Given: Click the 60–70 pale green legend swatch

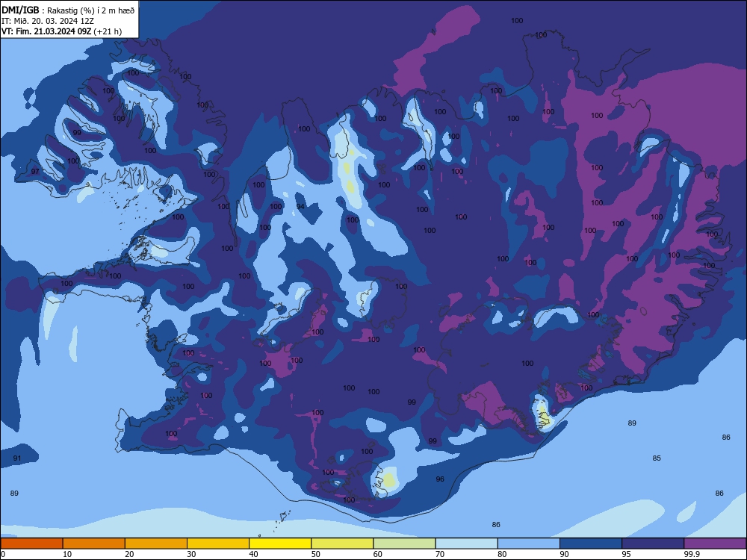Looking at the screenshot, I should tap(404, 544).
